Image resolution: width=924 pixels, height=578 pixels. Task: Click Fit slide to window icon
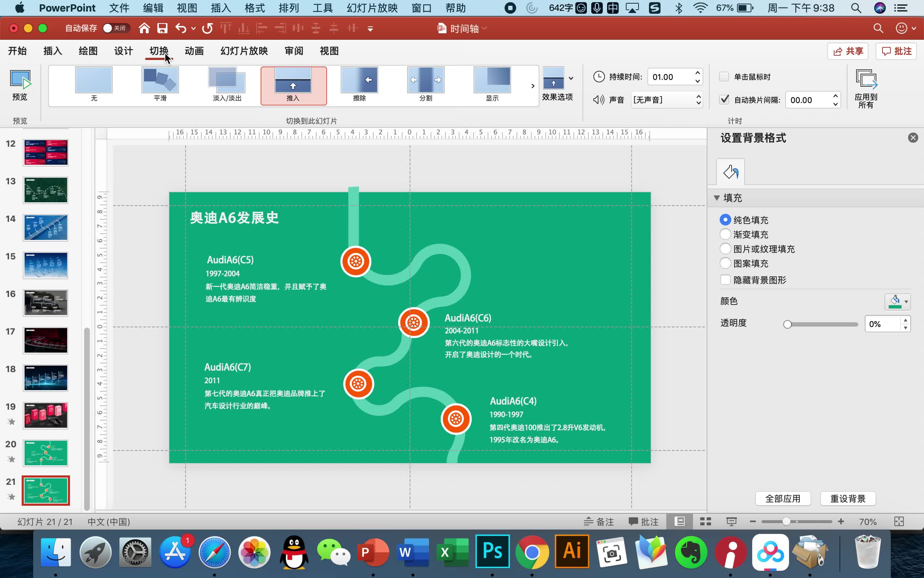899,521
